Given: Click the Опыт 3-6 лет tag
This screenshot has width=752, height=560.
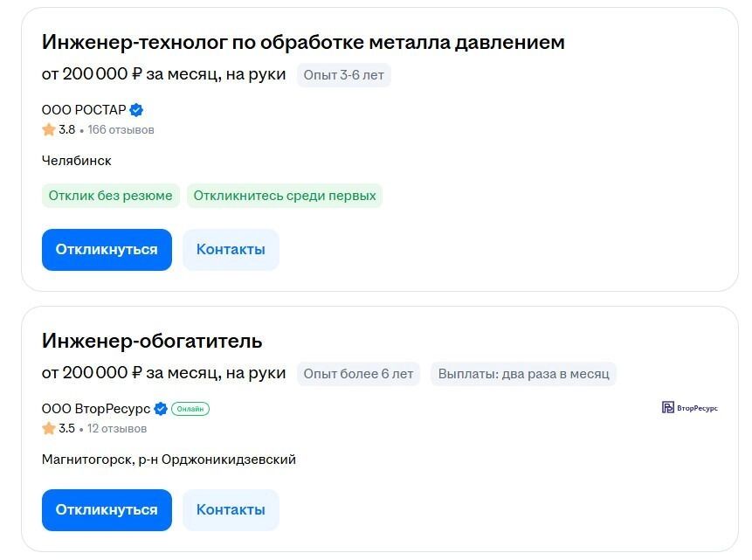Looking at the screenshot, I should pyautogui.click(x=343, y=75).
